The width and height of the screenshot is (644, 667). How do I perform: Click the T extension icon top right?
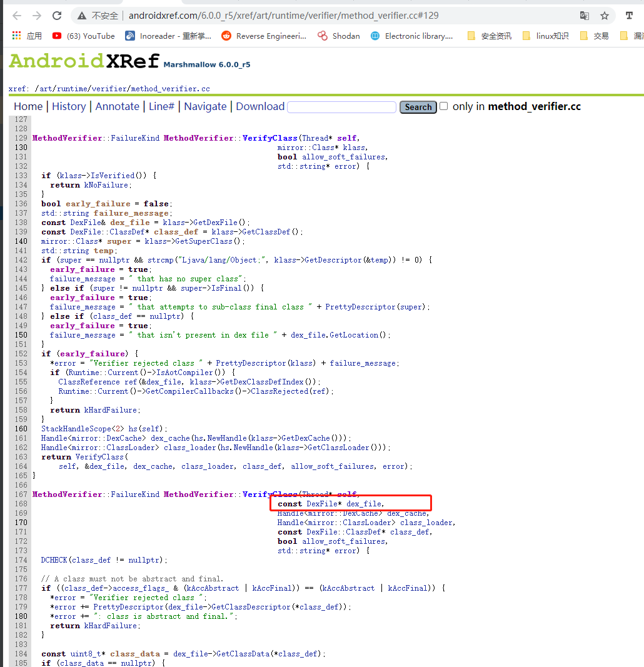(629, 16)
